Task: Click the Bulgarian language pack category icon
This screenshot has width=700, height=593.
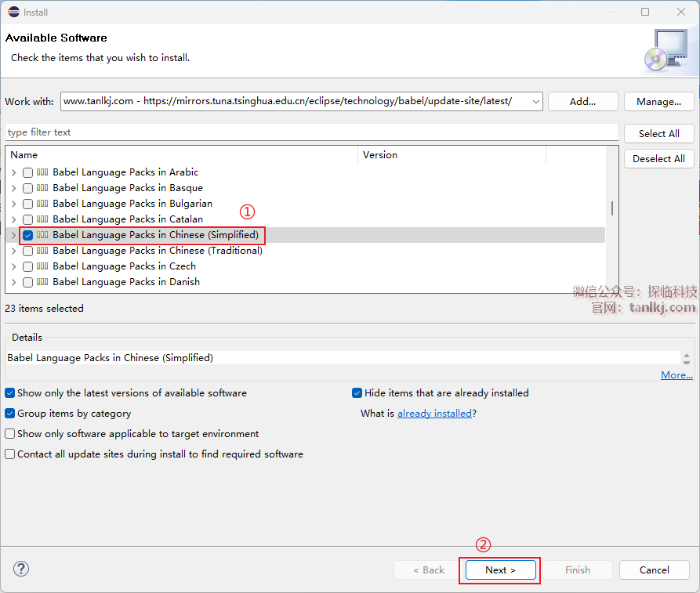Action: [42, 204]
